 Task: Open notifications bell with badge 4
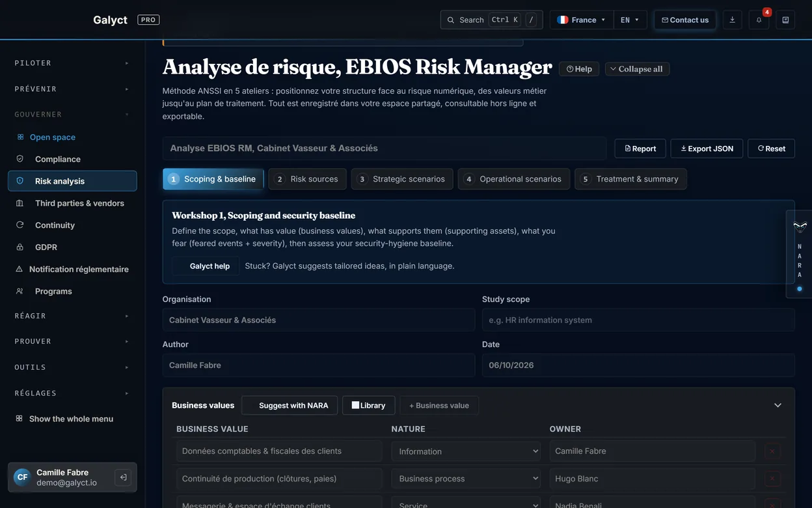pos(759,20)
